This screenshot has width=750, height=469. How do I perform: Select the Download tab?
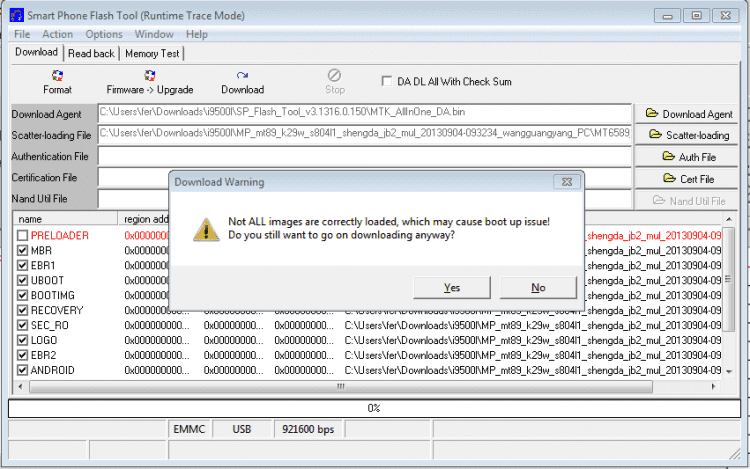click(x=36, y=52)
